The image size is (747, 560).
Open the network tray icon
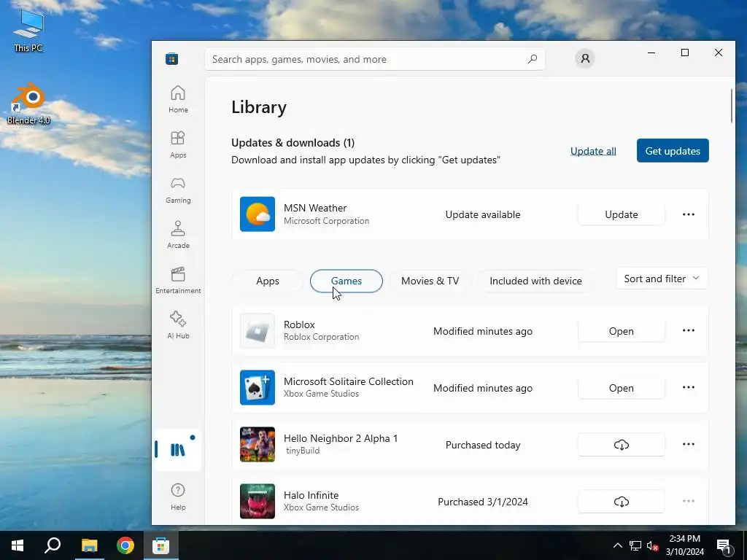[635, 545]
